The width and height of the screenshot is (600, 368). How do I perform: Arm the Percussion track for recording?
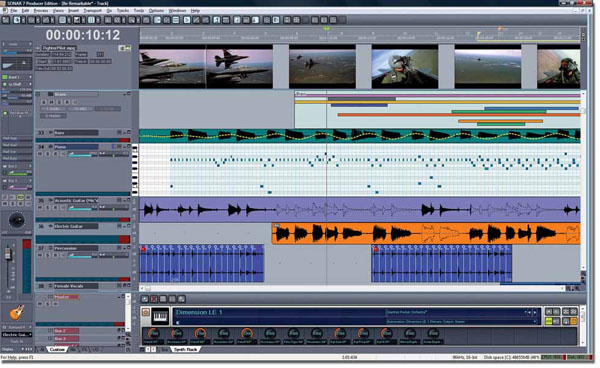(55, 255)
